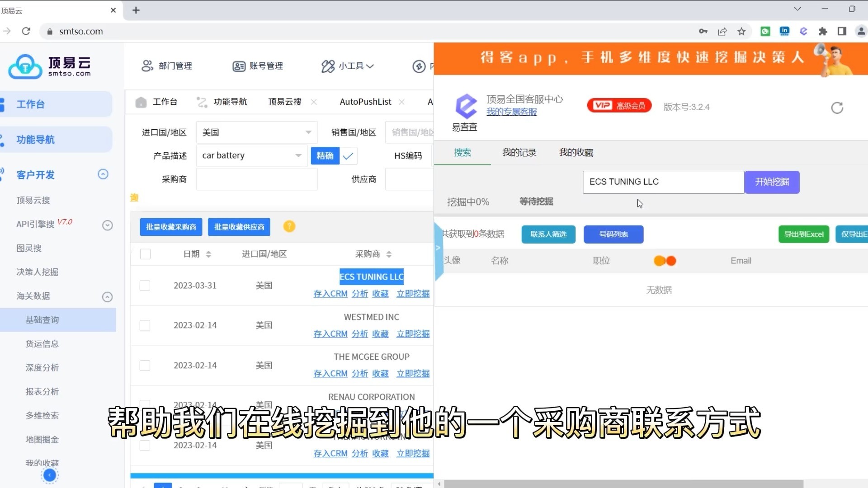Open the 销售国/地区 dropdown
Image resolution: width=868 pixels, height=488 pixels.
coord(410,132)
